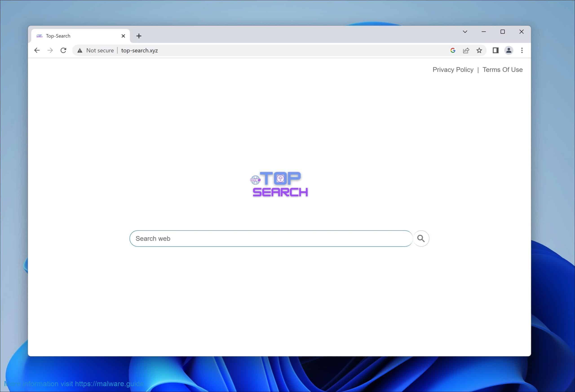Click the Not secure warning icon

pyautogui.click(x=80, y=51)
